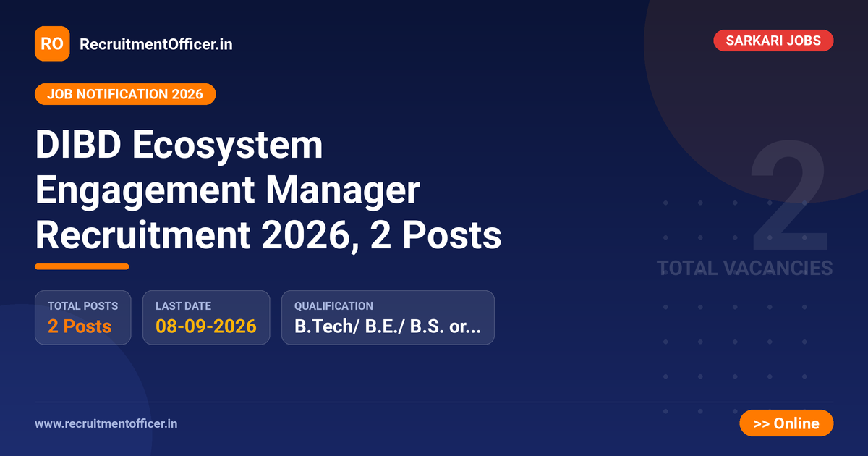Click the TOTAL VACANCIES label text
This screenshot has width=868, height=456.
pos(745,269)
